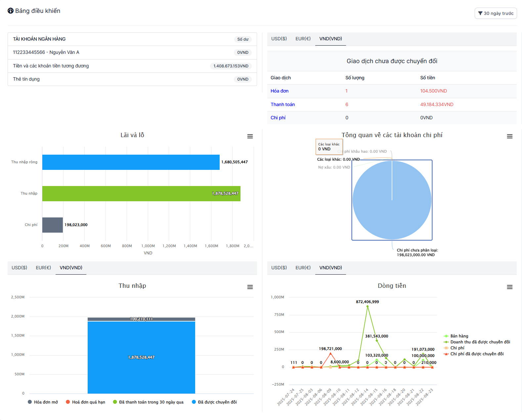Switch to USD($) tab in unconverted transactions

click(x=279, y=39)
